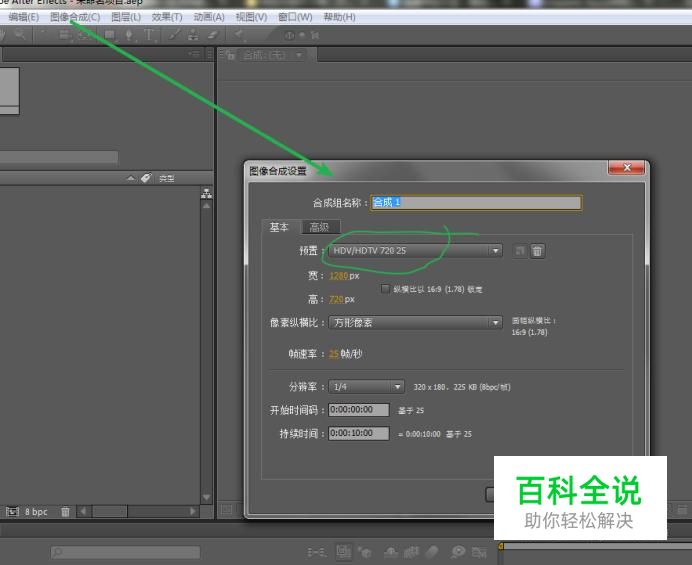This screenshot has height=565, width=692.
Task: Open Brainstorm from timeline icon
Action: click(458, 551)
